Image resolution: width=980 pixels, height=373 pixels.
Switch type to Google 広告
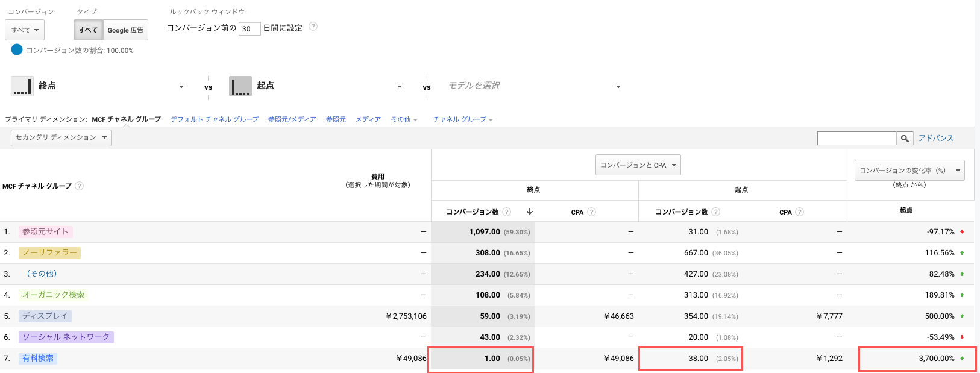(x=125, y=30)
